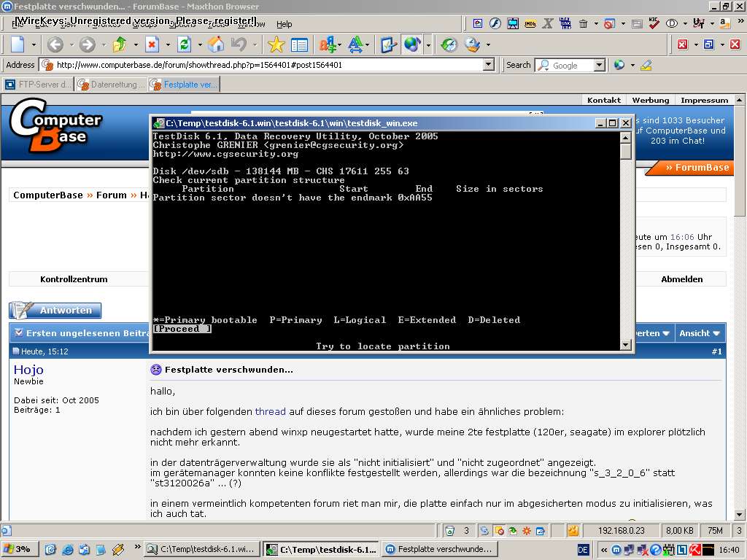This screenshot has height=560, width=747.
Task: Open the Hojo user profile link
Action: (28, 370)
